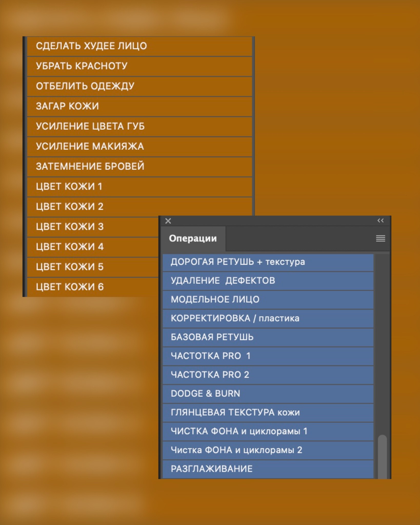Start the ЧАСТОТКА PRO 1 action
The image size is (420, 525).
[x=268, y=356]
